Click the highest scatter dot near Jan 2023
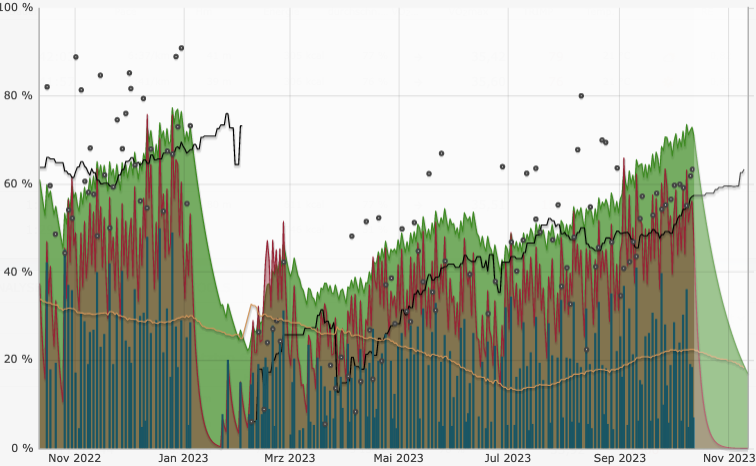756x466 pixels. pyautogui.click(x=181, y=48)
